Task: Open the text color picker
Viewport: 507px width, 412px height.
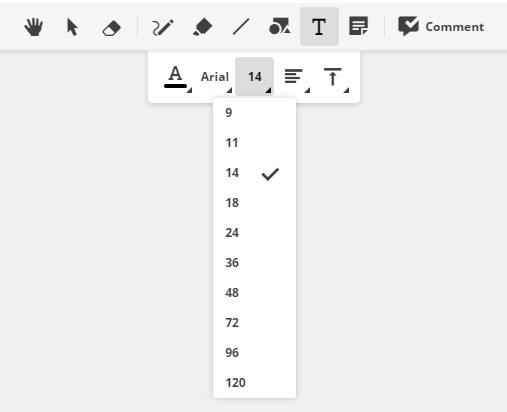Action: coord(177,77)
